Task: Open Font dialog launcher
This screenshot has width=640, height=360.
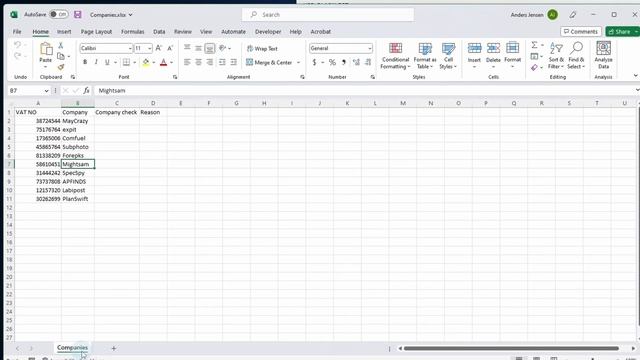Action: (175, 77)
